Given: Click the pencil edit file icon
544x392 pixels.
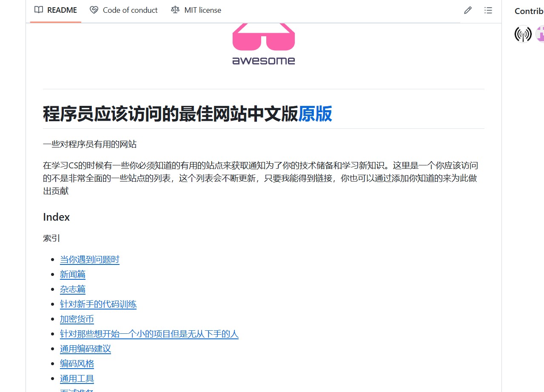Looking at the screenshot, I should click(468, 10).
